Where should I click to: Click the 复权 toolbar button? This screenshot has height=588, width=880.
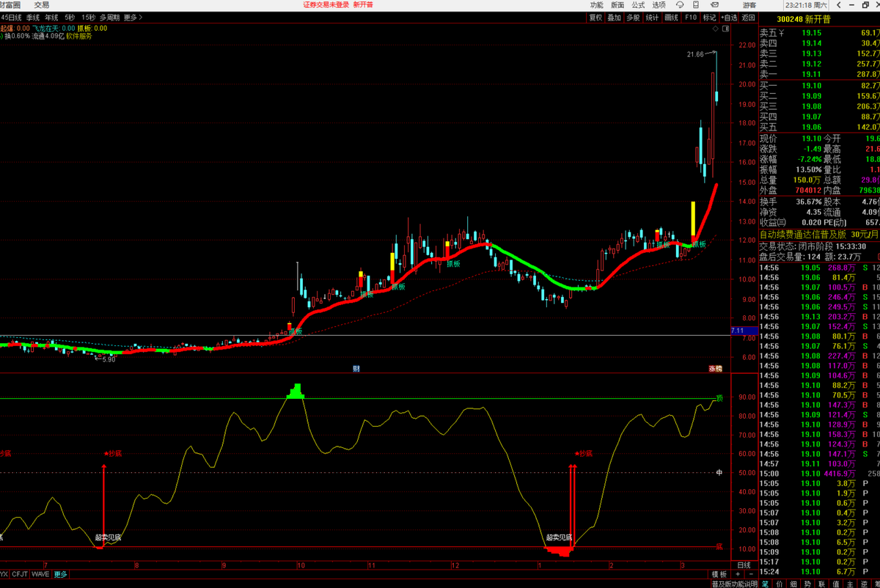click(x=596, y=18)
